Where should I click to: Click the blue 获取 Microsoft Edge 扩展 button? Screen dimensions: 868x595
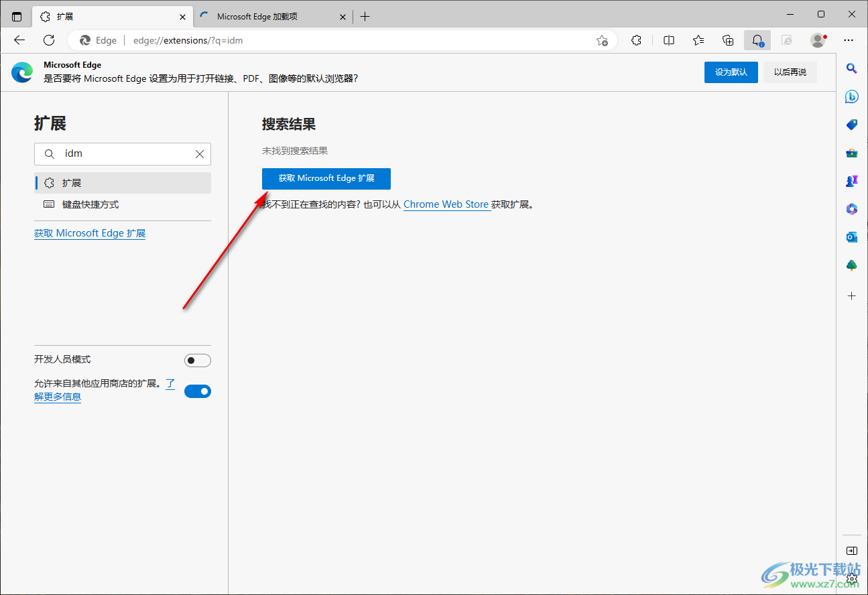pyautogui.click(x=326, y=178)
